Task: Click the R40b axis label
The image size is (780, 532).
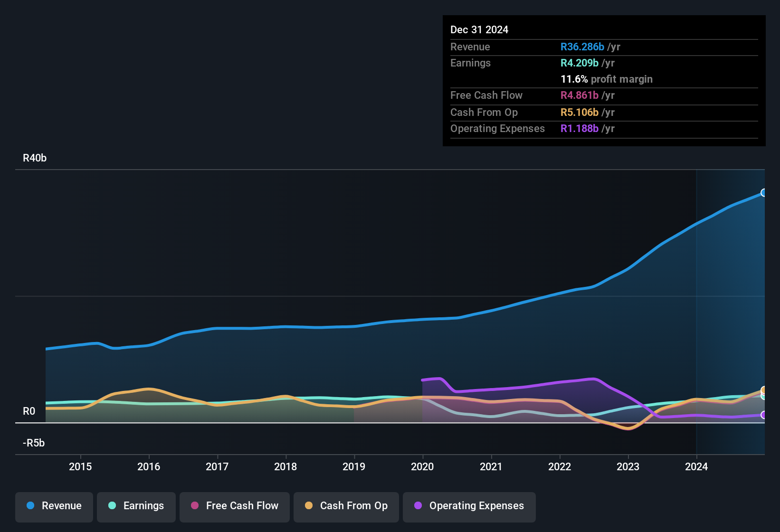Action: tap(34, 158)
